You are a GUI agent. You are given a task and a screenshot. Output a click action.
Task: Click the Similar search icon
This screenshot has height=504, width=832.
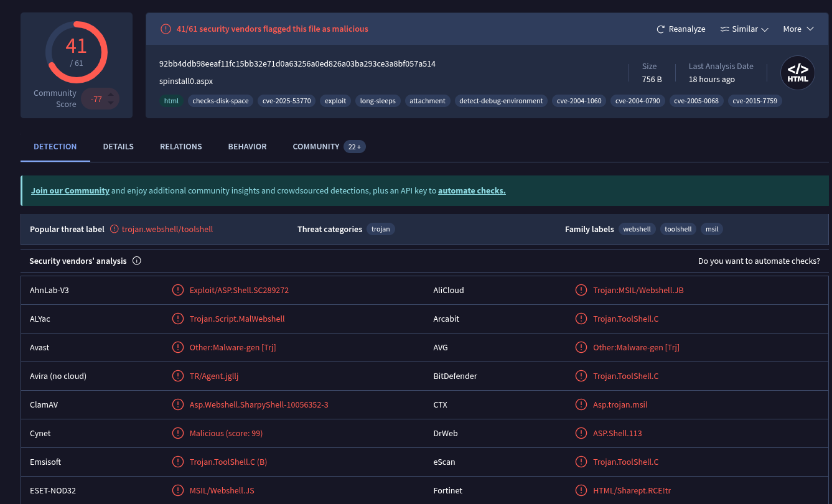point(724,29)
